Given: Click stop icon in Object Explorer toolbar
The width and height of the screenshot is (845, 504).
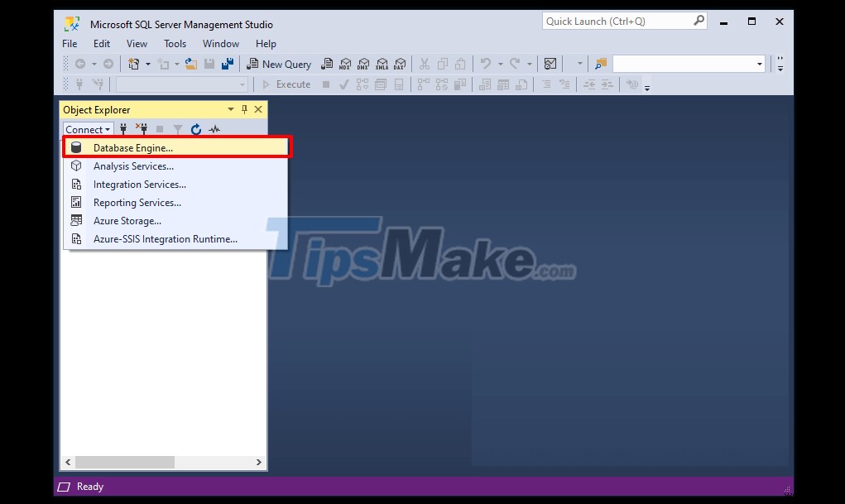Looking at the screenshot, I should click(x=160, y=129).
